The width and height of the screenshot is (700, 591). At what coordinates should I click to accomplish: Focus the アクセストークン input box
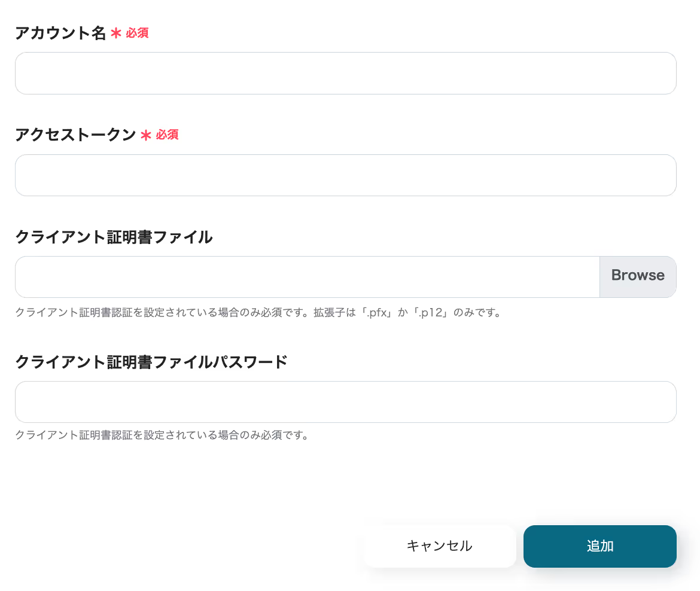[x=345, y=175]
